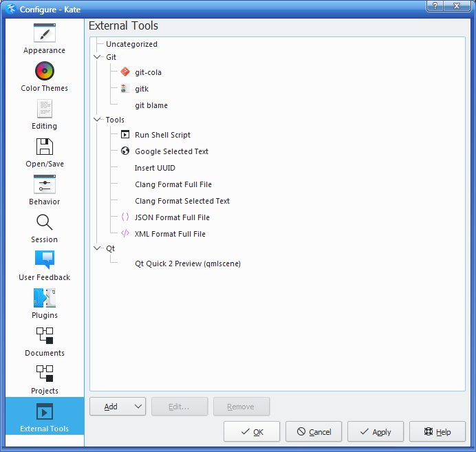Screen dimensions: 476x452
Task: Collapse the Qt category
Action: [x=97, y=248]
